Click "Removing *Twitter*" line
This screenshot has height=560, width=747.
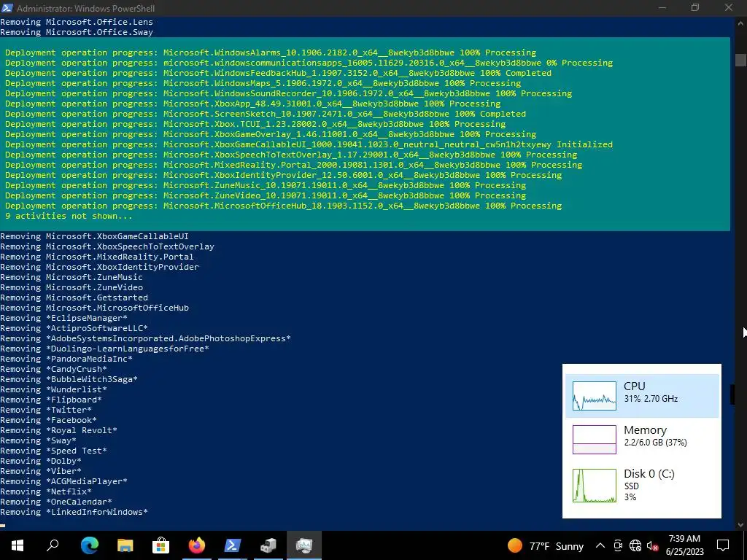(46, 410)
